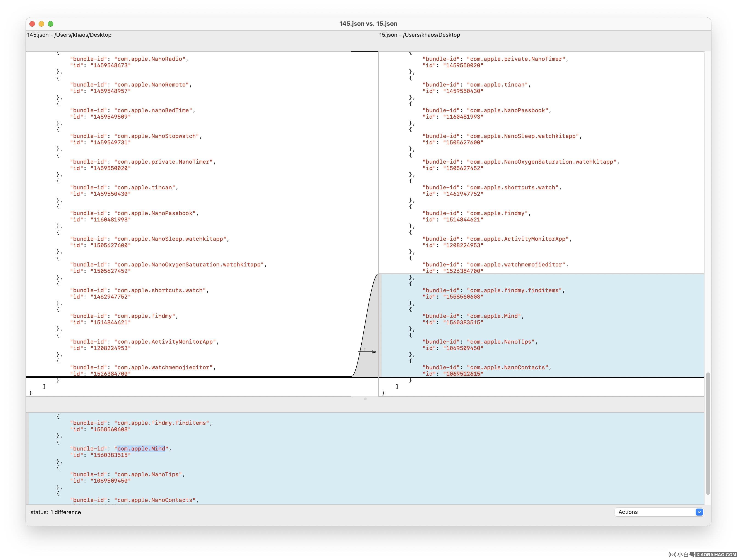Minimize the window with the yellow button
The height and width of the screenshot is (560, 737).
coord(41,24)
